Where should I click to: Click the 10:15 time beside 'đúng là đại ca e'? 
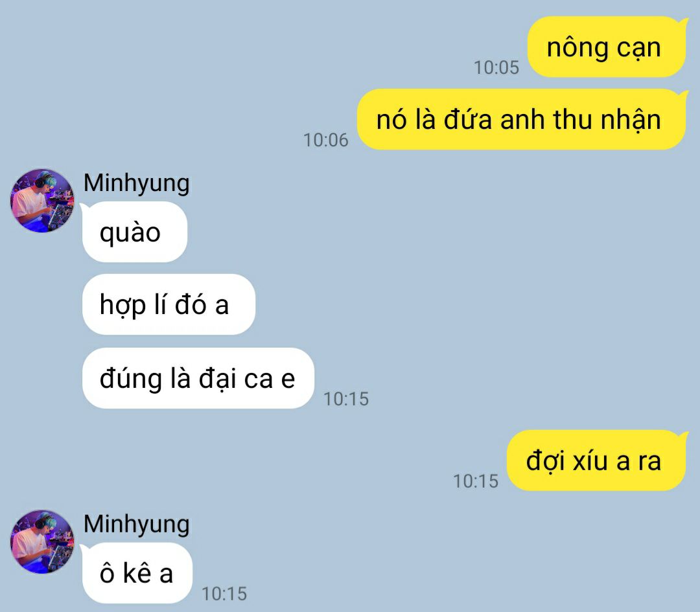pos(346,399)
